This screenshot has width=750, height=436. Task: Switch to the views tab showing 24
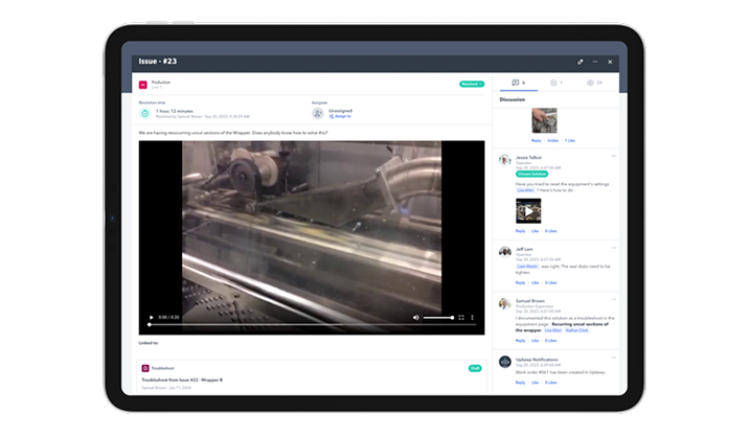595,83
